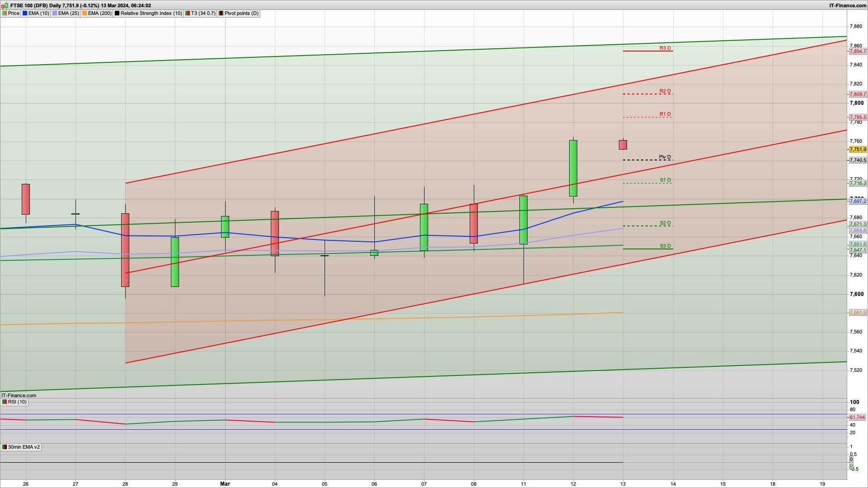The image size is (868, 488).
Task: Select the EMA (10) legend tag
Action: pos(36,13)
